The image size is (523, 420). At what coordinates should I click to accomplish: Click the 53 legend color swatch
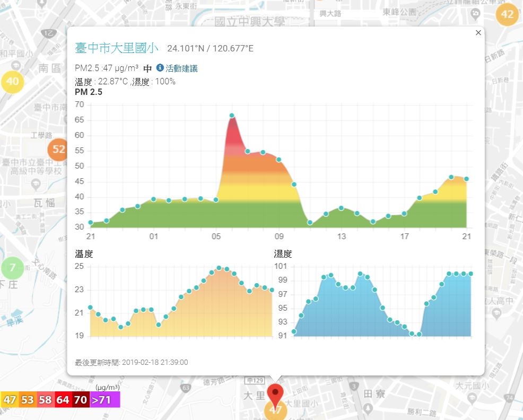27,400
